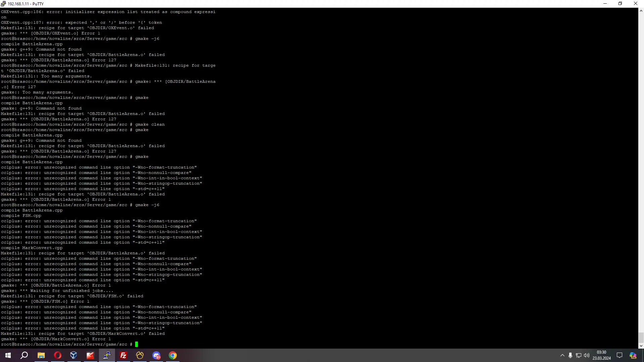Image resolution: width=644 pixels, height=362 pixels.
Task: Expand hidden system tray icons
Action: tap(562, 355)
